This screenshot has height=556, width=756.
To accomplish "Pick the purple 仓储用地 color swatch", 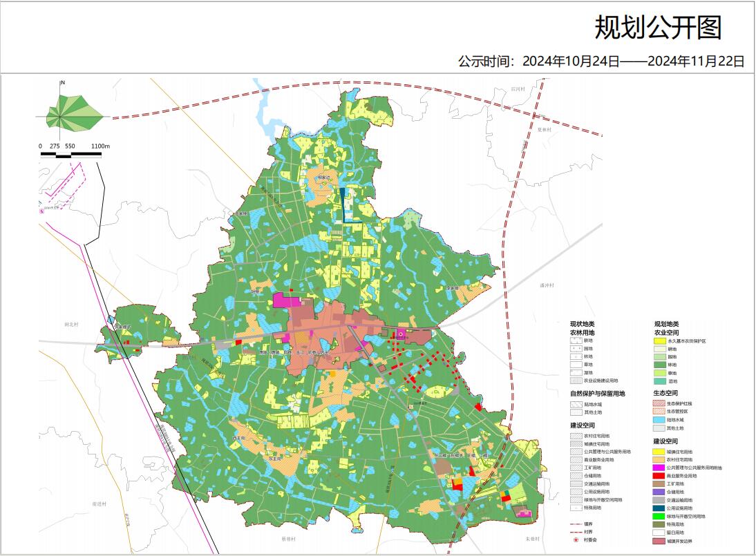I will pos(659,492).
